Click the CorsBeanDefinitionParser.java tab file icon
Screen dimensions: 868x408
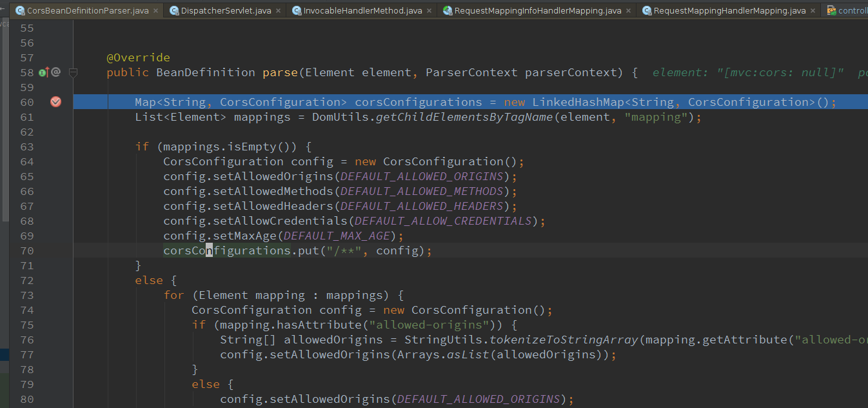point(20,11)
